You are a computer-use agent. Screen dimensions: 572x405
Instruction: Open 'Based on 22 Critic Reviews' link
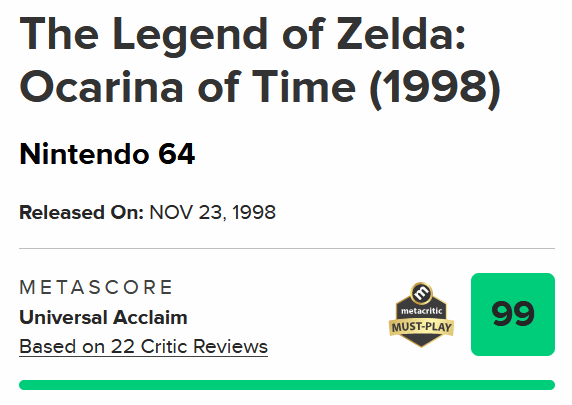pyautogui.click(x=143, y=347)
